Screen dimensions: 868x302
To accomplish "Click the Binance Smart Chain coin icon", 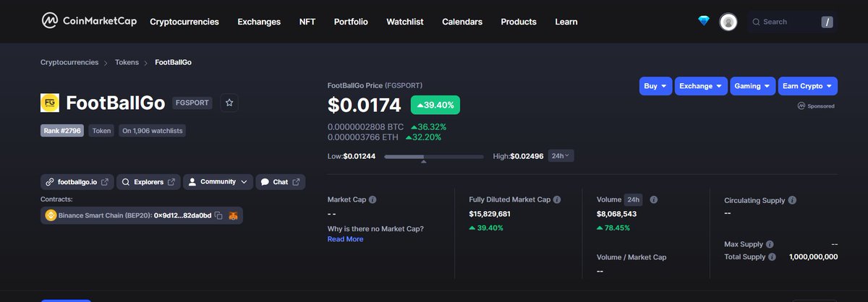I will pos(51,215).
